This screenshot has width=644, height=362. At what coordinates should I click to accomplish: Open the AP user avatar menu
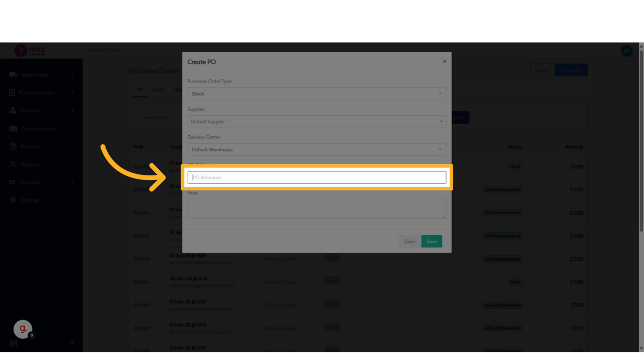click(627, 51)
